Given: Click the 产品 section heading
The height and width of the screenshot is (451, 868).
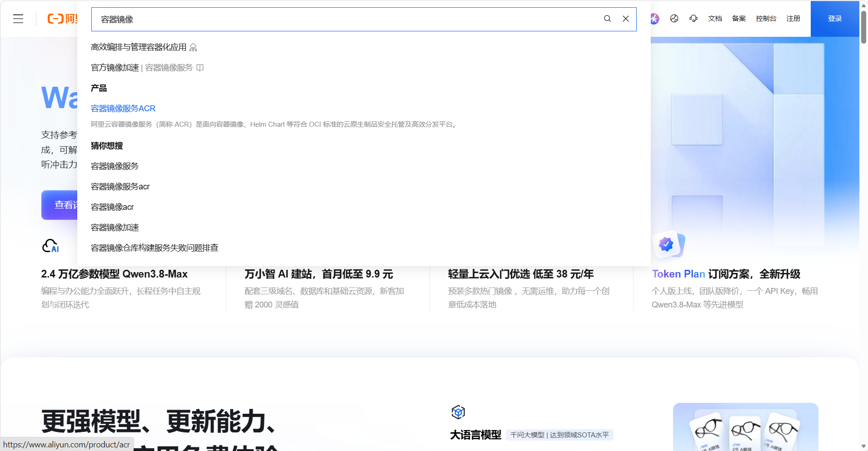Looking at the screenshot, I should click(x=99, y=88).
